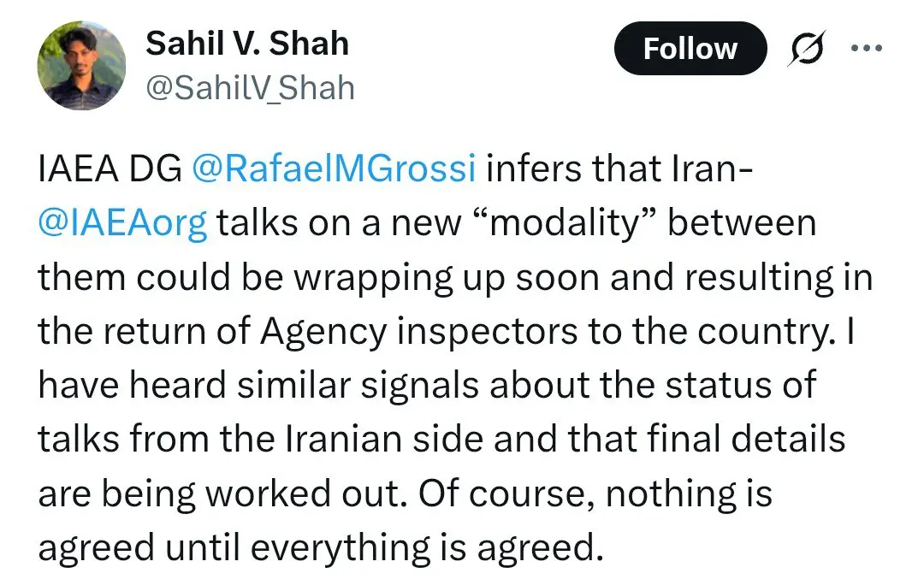Open the three-dot more options menu
This screenshot has height=585, width=924.
tap(865, 48)
